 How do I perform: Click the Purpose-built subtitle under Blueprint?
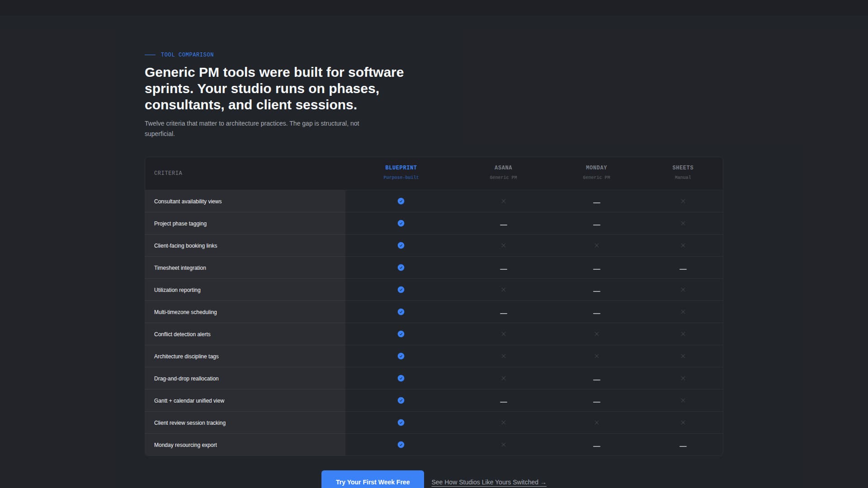pyautogui.click(x=401, y=178)
